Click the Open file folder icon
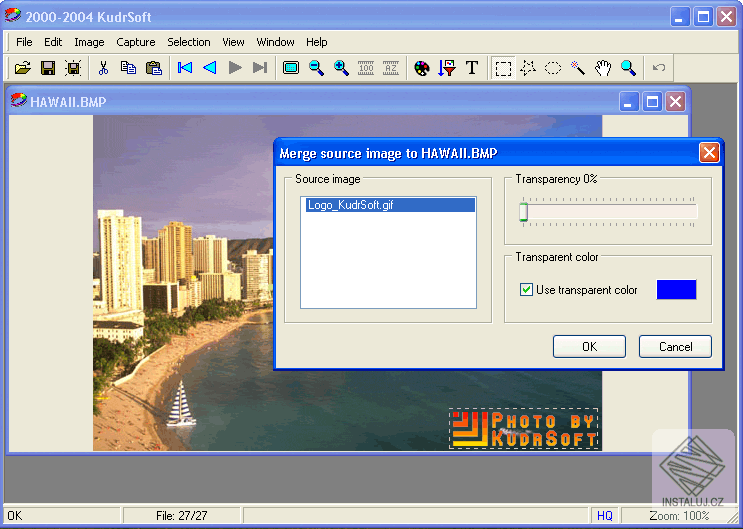The width and height of the screenshot is (743, 529). 22,68
